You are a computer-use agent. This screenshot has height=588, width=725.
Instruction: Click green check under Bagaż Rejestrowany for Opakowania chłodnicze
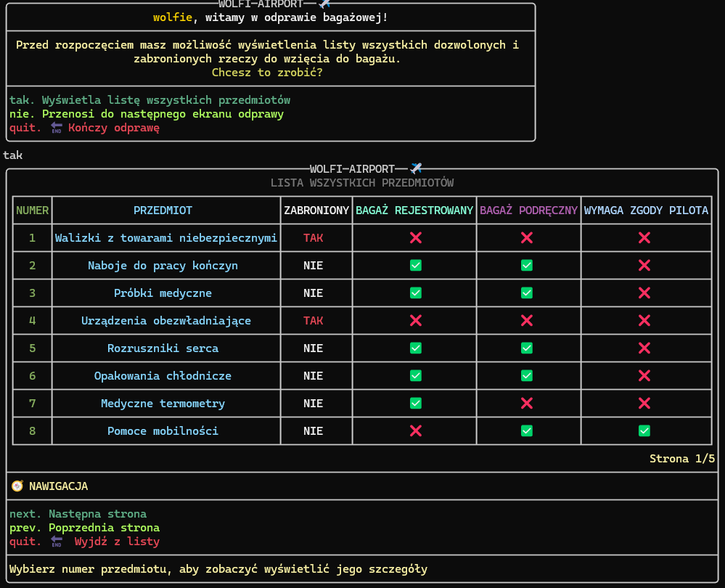click(x=416, y=375)
